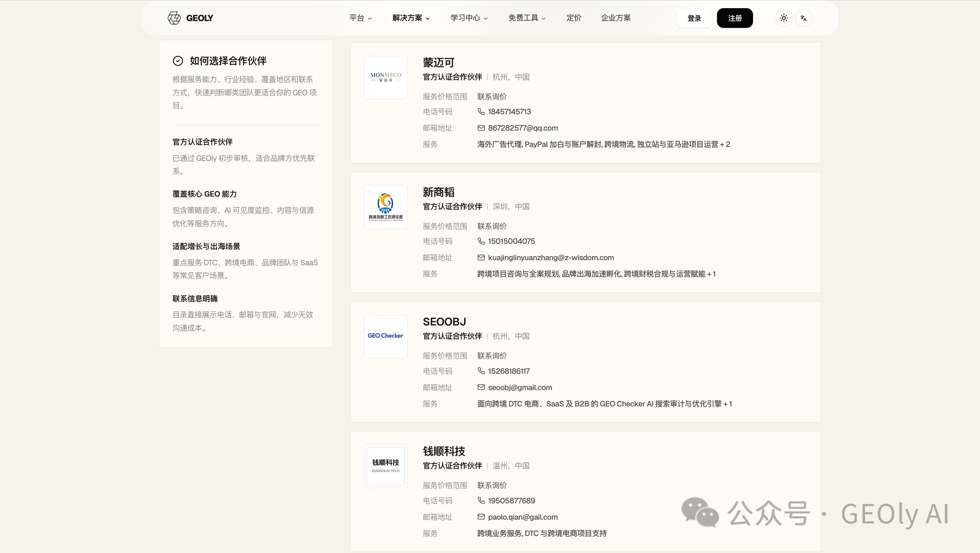Click phone icon next to 19505877689
Image resolution: width=980 pixels, height=553 pixels.
tap(481, 501)
